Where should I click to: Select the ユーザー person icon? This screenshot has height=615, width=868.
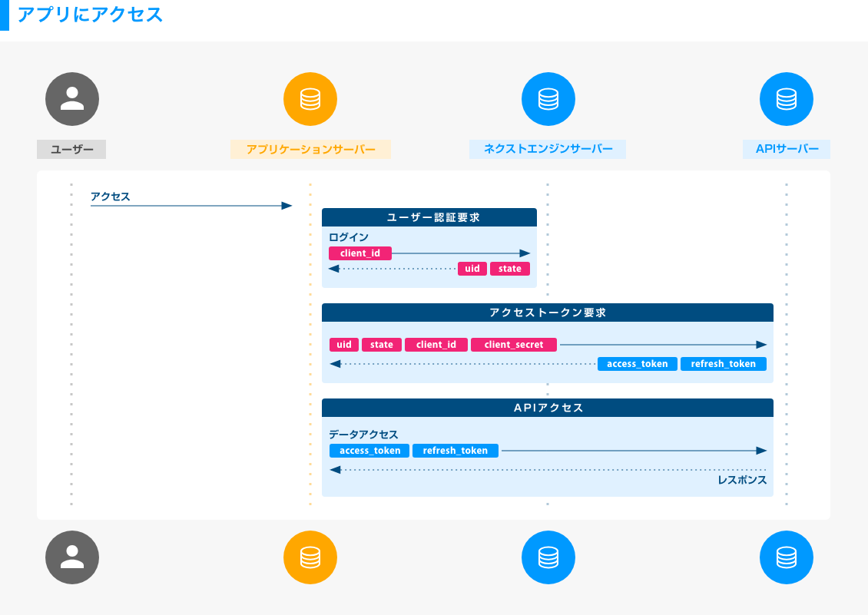click(71, 98)
